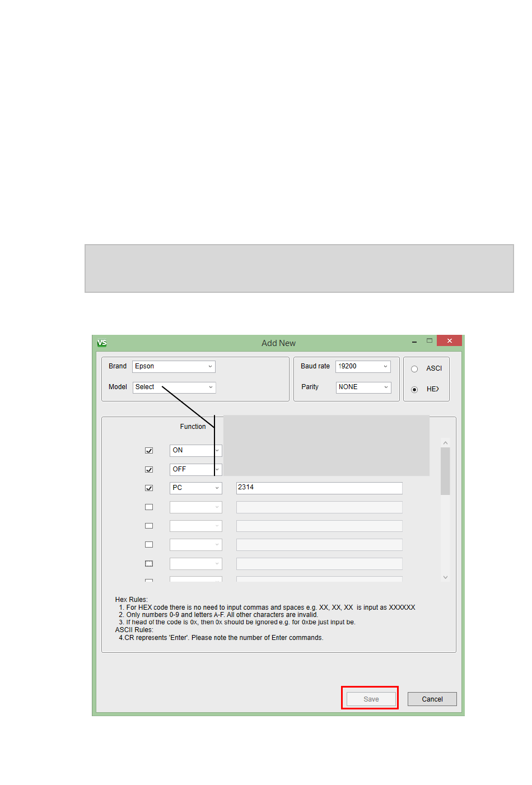Tick the checkbox with the dotted focus outline
The image size is (532, 785).
point(149,563)
